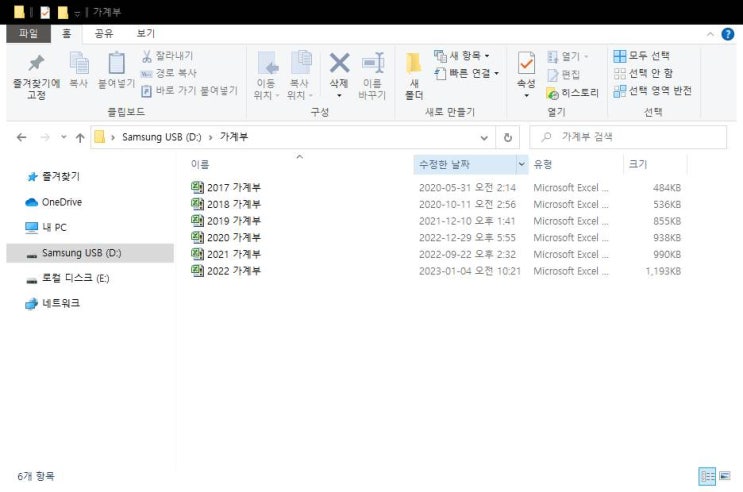
Task: Select 잘라내기 (Cut) scissors icon
Action: click(146, 56)
